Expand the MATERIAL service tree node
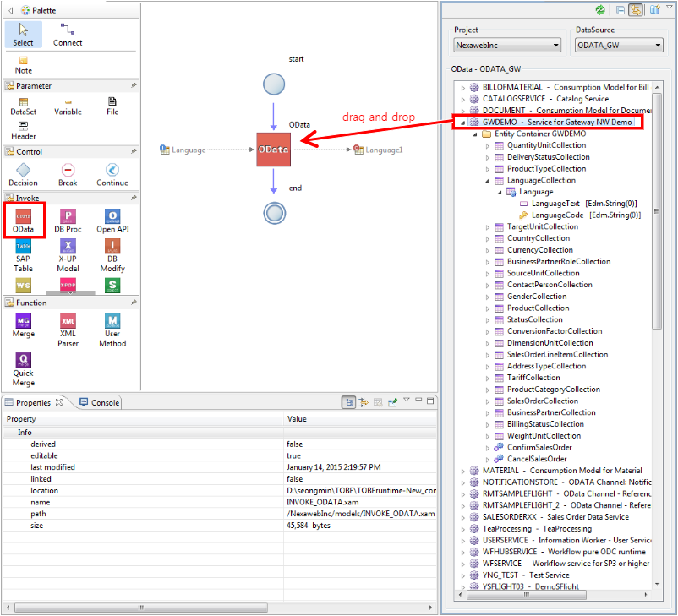 point(463,471)
